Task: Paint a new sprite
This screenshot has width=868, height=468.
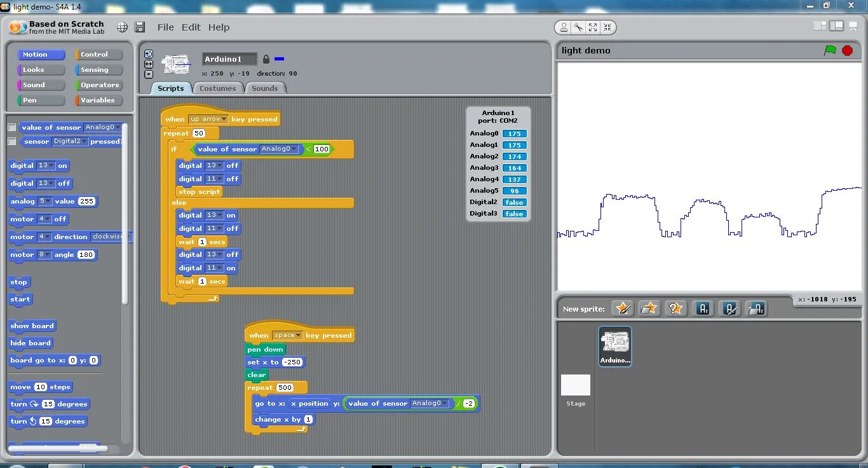Action: (623, 308)
